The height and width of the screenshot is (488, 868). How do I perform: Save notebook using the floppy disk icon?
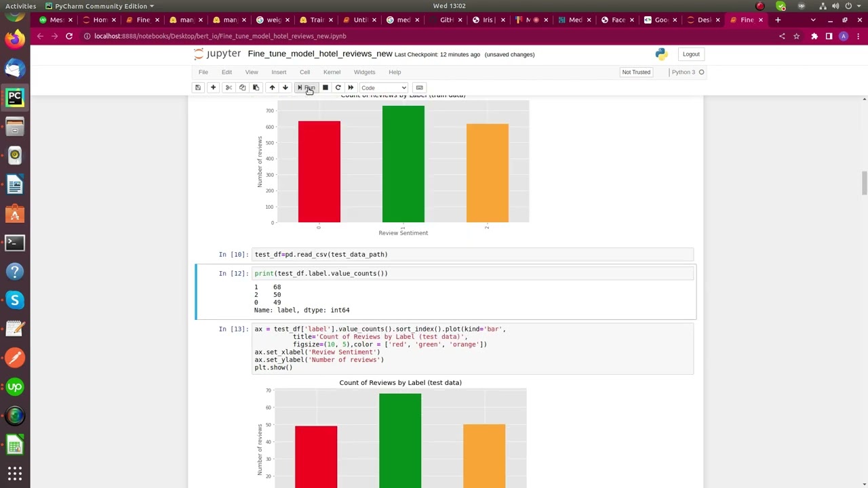tap(198, 87)
